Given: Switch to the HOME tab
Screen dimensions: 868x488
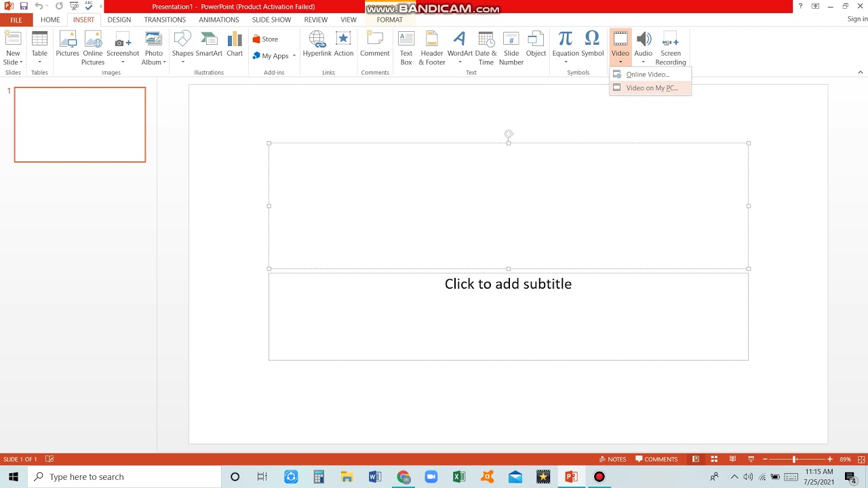Looking at the screenshot, I should point(50,20).
